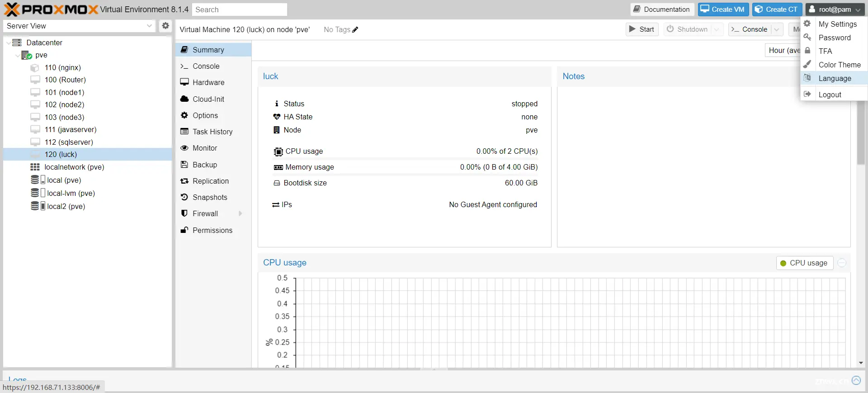Click the 110 (nginx) container icon
Image resolution: width=868 pixels, height=393 pixels.
(x=35, y=68)
